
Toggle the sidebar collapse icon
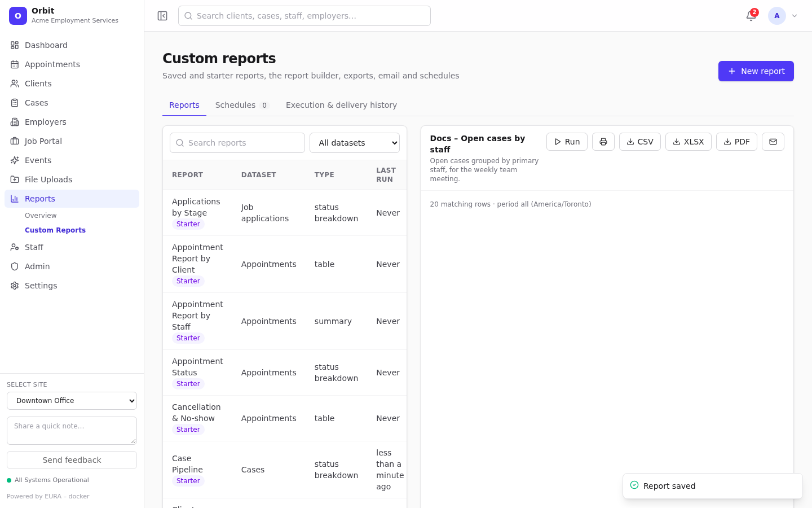pyautogui.click(x=162, y=16)
